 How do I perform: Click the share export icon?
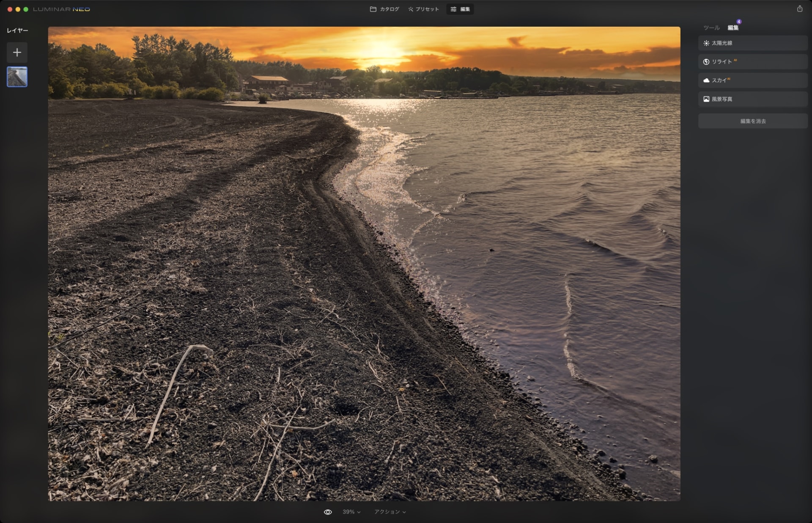pos(799,9)
